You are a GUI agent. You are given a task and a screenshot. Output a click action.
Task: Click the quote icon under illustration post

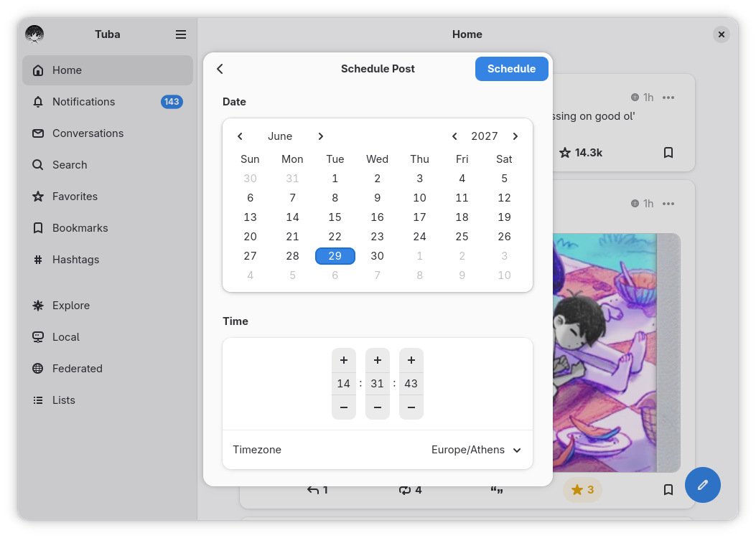tap(497, 490)
